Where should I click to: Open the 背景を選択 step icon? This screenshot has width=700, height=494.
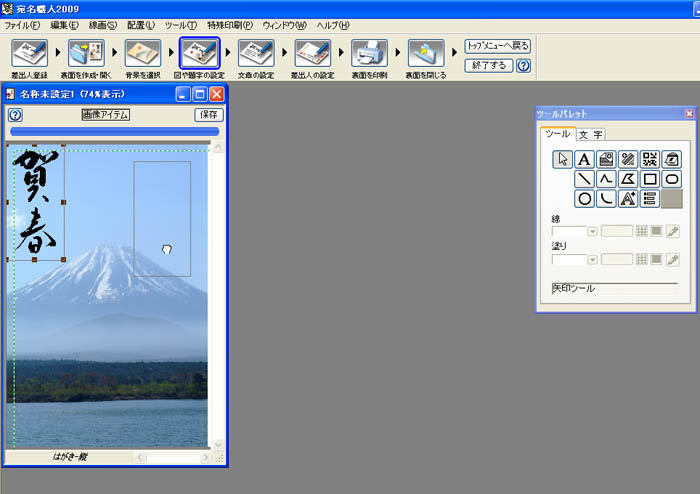point(142,54)
